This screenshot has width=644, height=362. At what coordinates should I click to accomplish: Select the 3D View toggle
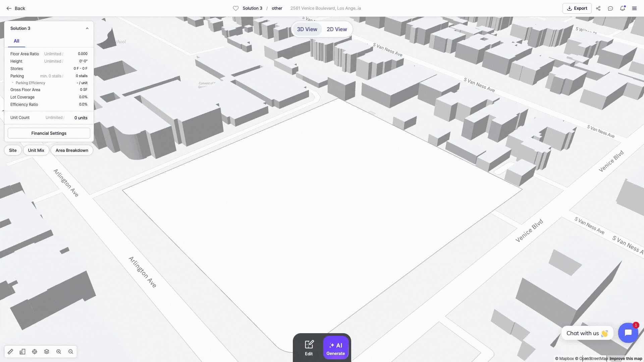coord(307,29)
